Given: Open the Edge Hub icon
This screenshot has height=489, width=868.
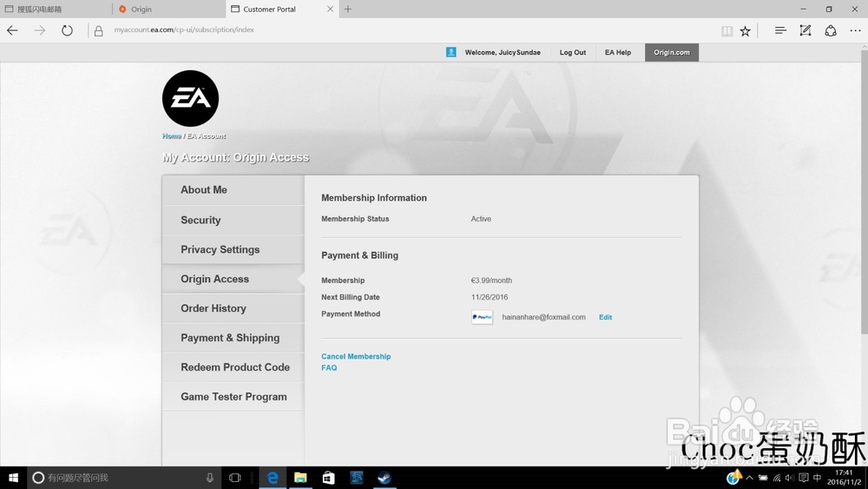Looking at the screenshot, I should 780,30.
